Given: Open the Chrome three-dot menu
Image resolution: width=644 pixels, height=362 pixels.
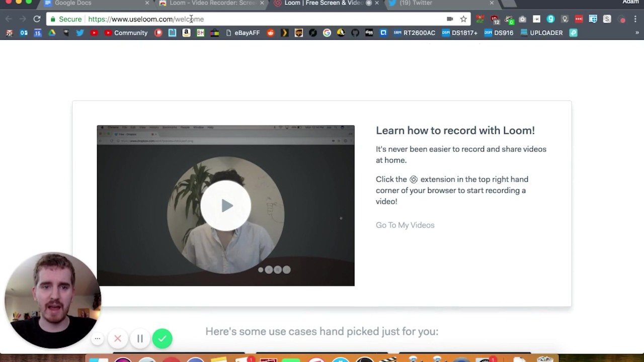Looking at the screenshot, I should pos(636,19).
